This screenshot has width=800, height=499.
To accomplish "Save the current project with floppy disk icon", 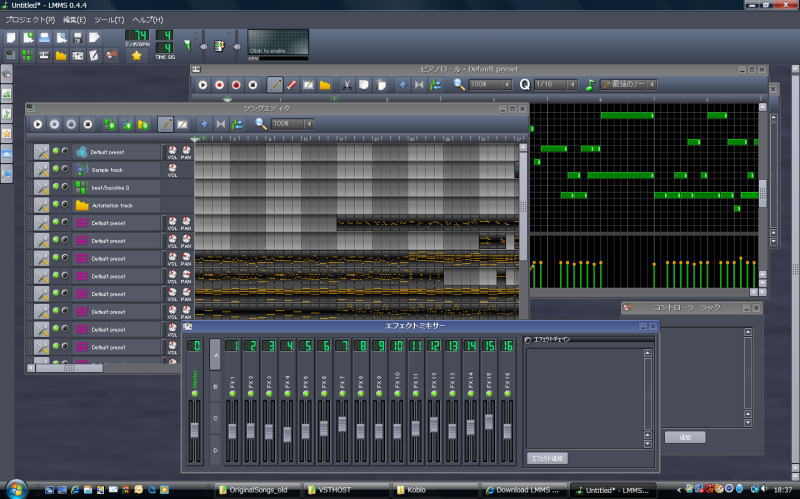I will click(78, 38).
